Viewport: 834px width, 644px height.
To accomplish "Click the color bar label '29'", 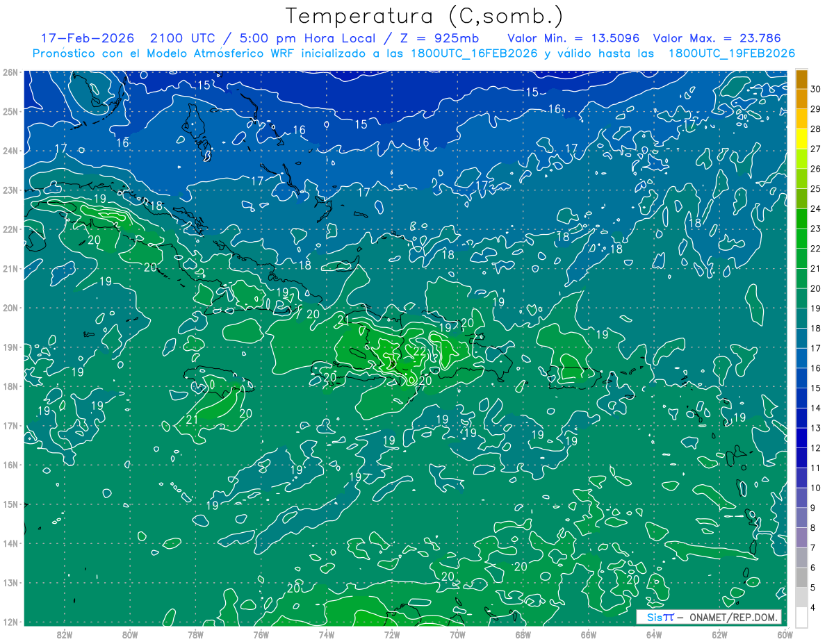I will coord(816,109).
